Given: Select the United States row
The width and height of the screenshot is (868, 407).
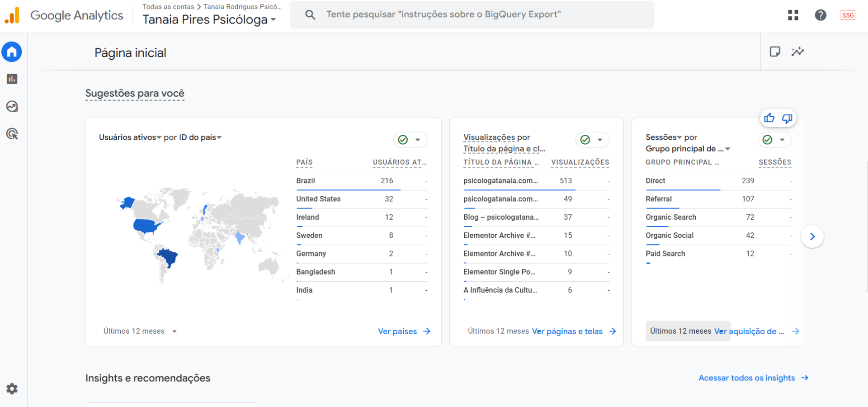Looking at the screenshot, I should pyautogui.click(x=362, y=199).
